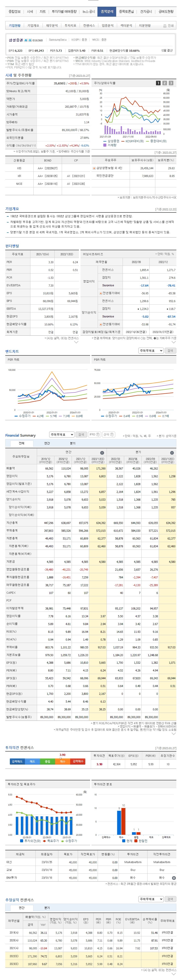Select 연간 tab in Financial Summary
The height and width of the screenshot is (980, 180).
point(47,444)
